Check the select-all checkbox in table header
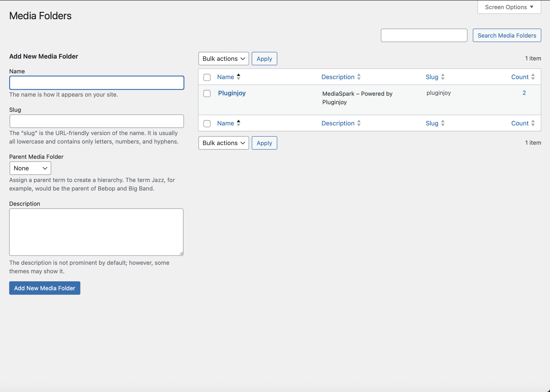This screenshot has height=392, width=550. point(207,77)
